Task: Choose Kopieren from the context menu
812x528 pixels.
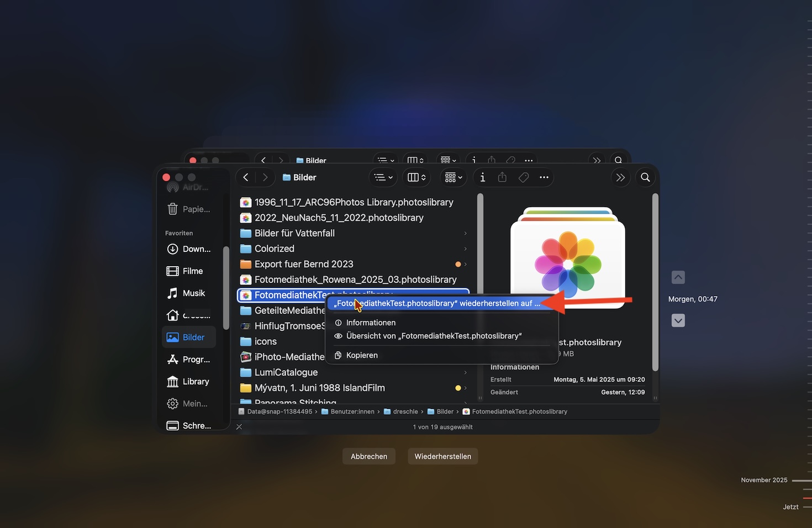Action: click(442, 355)
